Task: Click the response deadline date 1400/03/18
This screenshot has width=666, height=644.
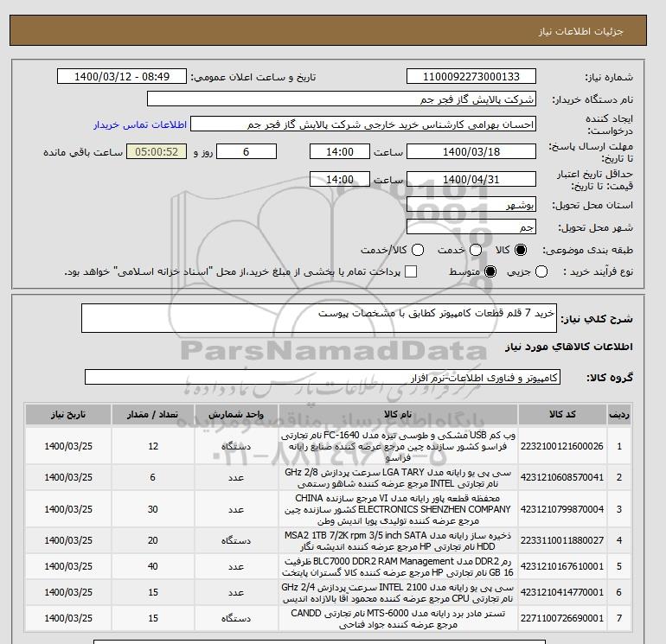Action: click(471, 151)
